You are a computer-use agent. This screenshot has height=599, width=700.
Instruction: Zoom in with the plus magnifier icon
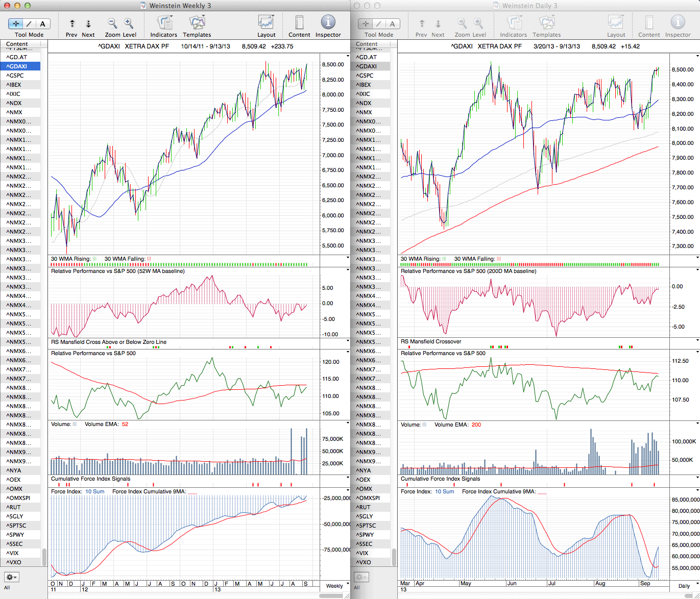129,23
